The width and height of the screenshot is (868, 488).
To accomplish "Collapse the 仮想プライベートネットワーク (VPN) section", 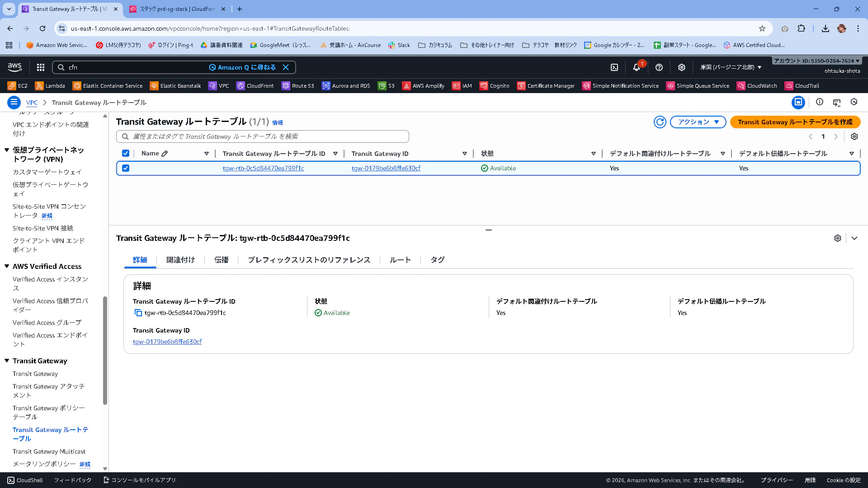I will tap(7, 150).
